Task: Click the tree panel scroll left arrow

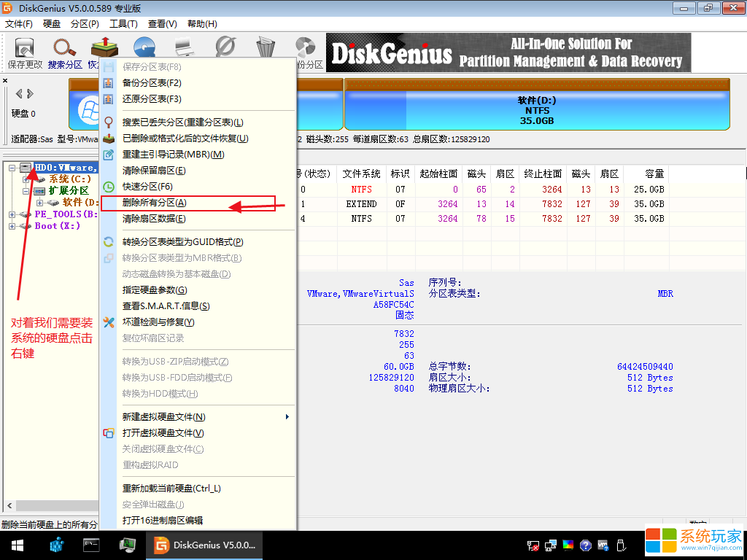Action: (x=9, y=506)
